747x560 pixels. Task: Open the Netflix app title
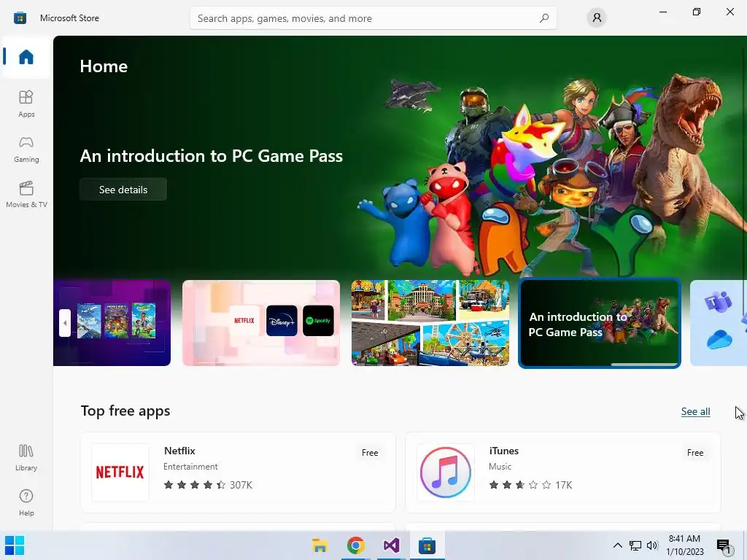click(179, 451)
